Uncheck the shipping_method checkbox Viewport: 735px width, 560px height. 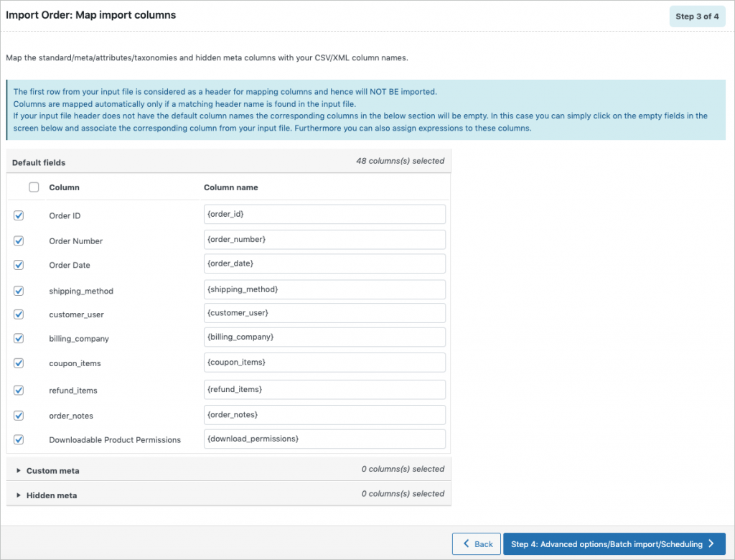coord(19,291)
